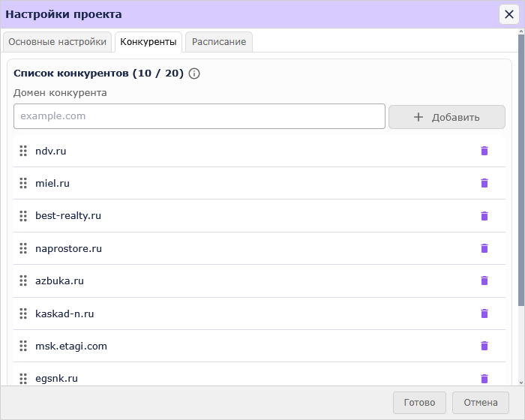525x420 pixels.
Task: Open the Расписание tab
Action: click(x=219, y=42)
